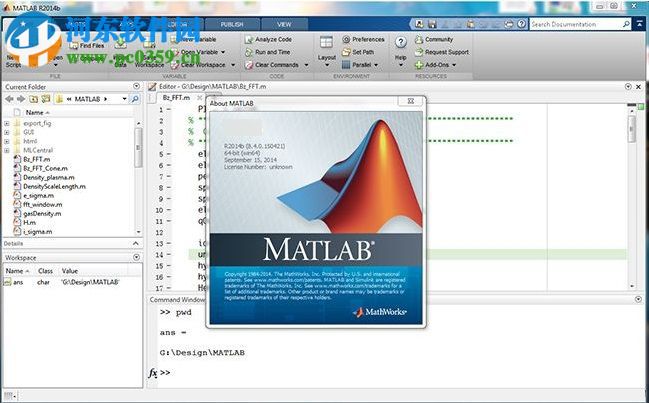This screenshot has height=403, width=649.
Task: Open Editor panel actions menu
Action: [628, 86]
